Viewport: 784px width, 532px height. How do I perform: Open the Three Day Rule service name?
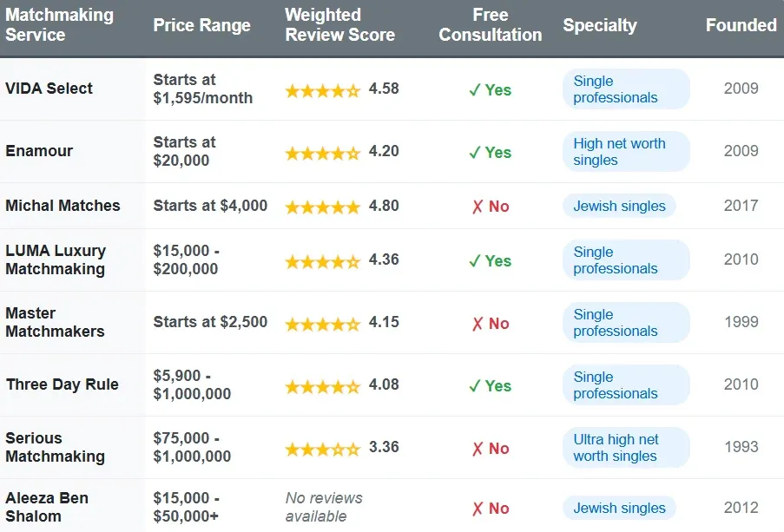tap(63, 384)
